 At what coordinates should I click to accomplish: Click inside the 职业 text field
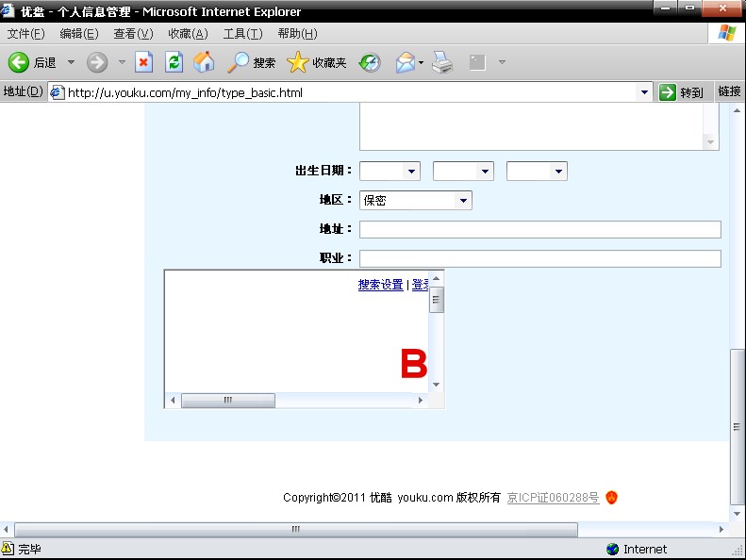point(540,259)
